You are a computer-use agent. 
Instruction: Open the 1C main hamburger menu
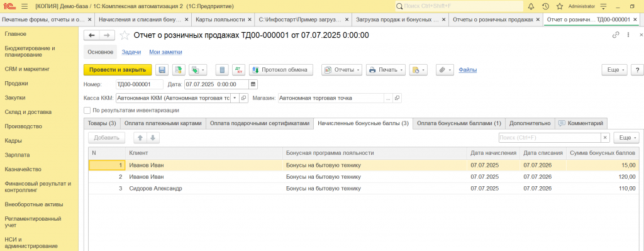point(25,6)
